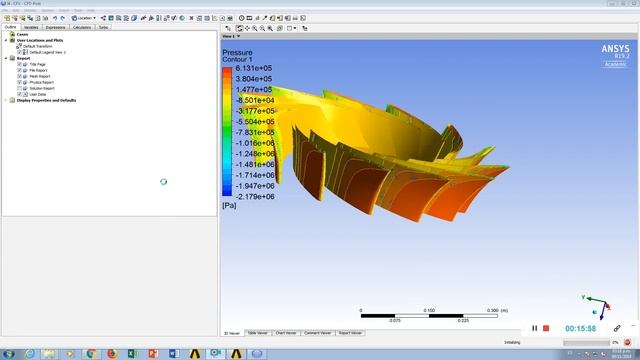
Task: Open the Report Viewer tab
Action: pos(350,333)
